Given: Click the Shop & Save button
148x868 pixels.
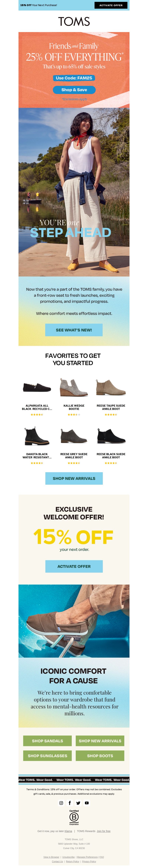Looking at the screenshot, I should click(74, 90).
